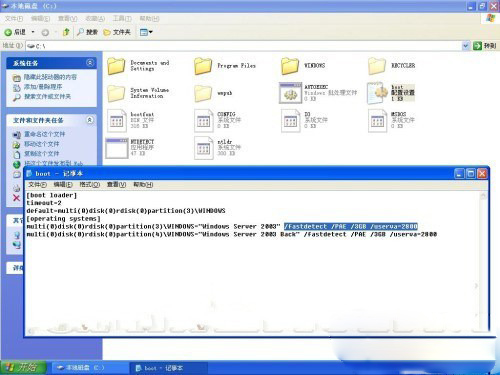Select the wmpub folder icon
The image size is (500, 375).
tap(203, 93)
